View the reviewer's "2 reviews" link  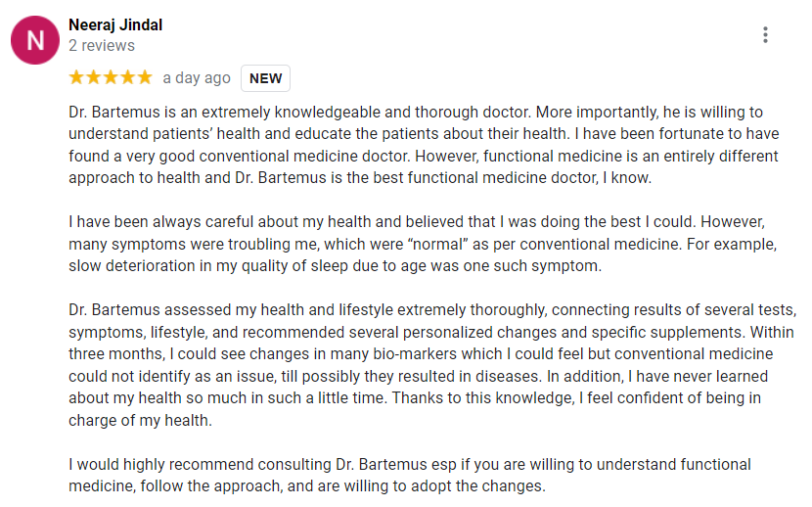click(x=102, y=45)
